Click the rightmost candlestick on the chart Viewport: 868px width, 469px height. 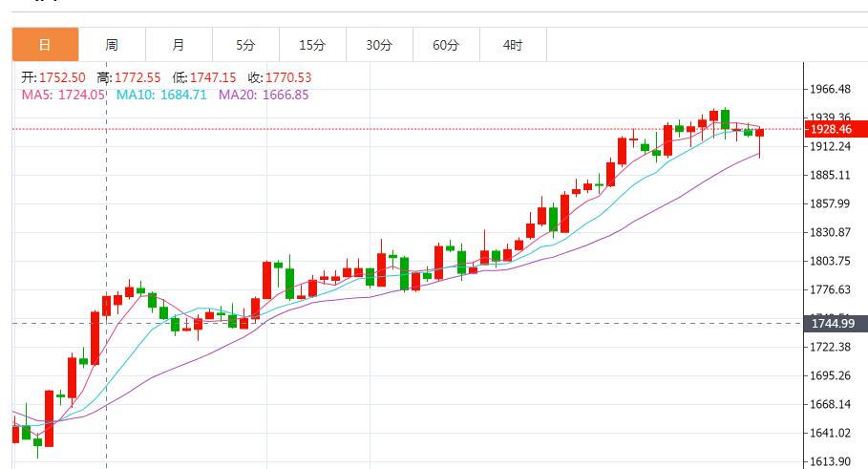pos(760,133)
